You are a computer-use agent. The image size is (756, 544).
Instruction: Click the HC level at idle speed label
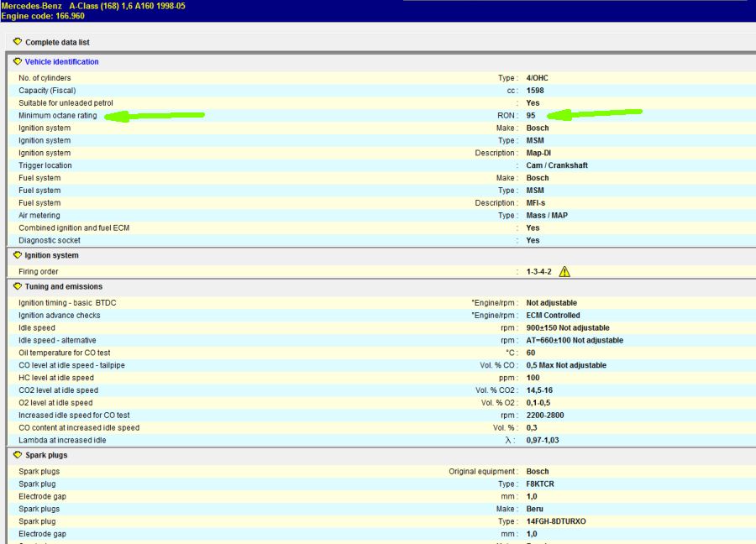point(56,379)
